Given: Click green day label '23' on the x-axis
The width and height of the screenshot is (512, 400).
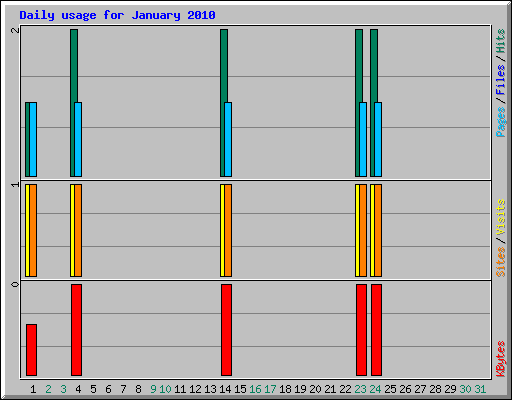Looking at the screenshot, I should coord(360,389).
